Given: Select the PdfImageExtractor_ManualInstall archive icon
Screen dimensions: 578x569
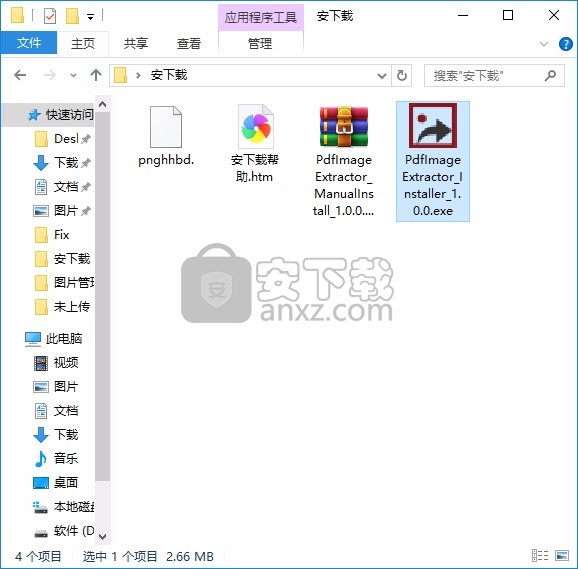Looking at the screenshot, I should [x=344, y=127].
